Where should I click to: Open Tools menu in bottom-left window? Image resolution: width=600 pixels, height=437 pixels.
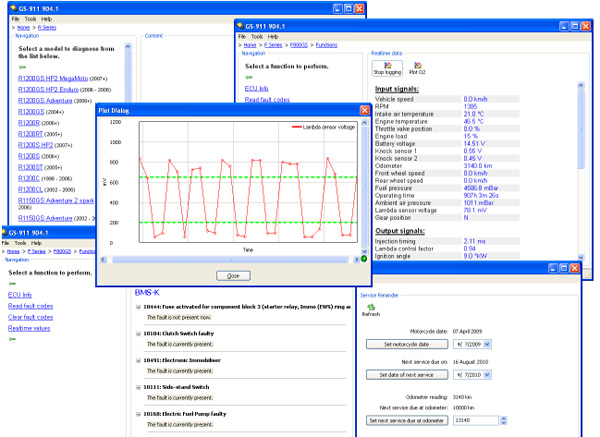coord(20,243)
